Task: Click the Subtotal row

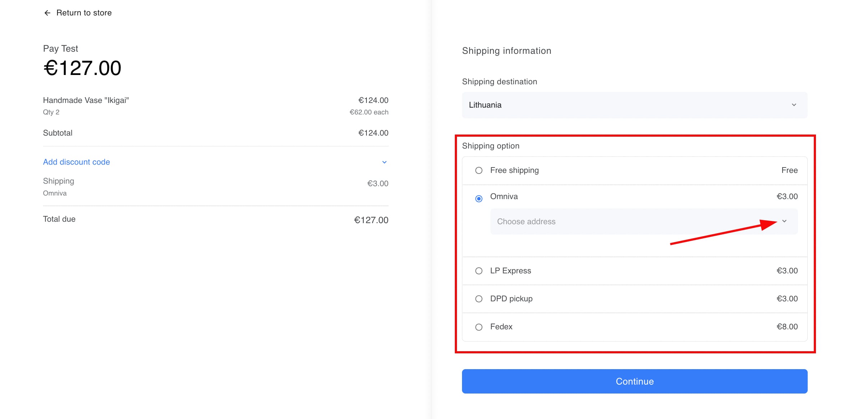Action: 57,133
